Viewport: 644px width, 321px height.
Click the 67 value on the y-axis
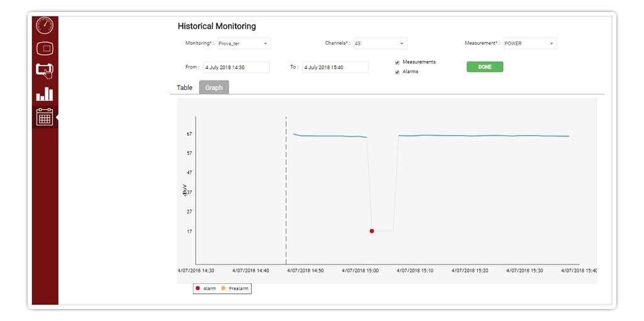coord(189,134)
